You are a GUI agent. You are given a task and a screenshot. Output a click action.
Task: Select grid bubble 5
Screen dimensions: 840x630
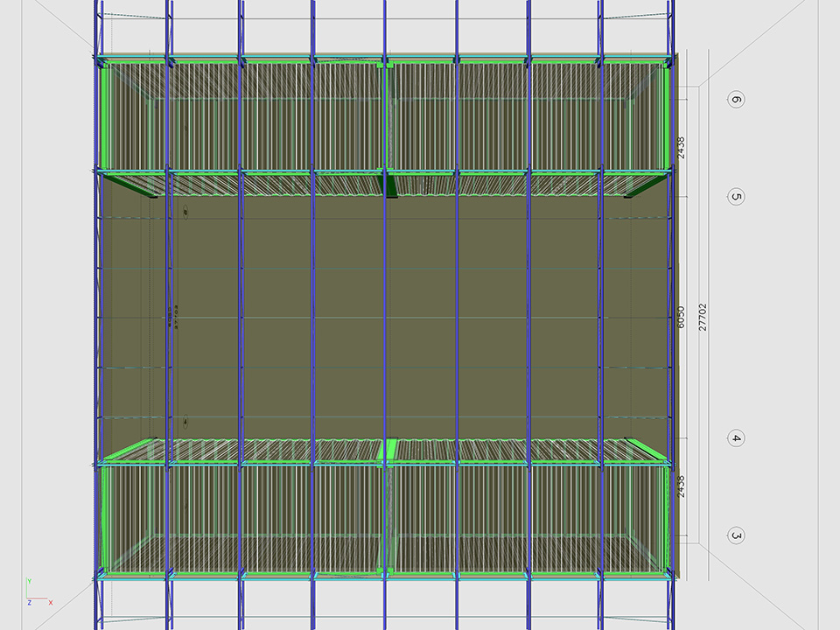tap(736, 197)
